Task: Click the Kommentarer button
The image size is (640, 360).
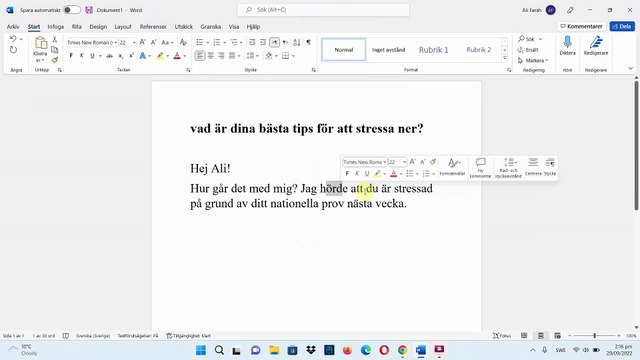Action: pyautogui.click(x=581, y=26)
